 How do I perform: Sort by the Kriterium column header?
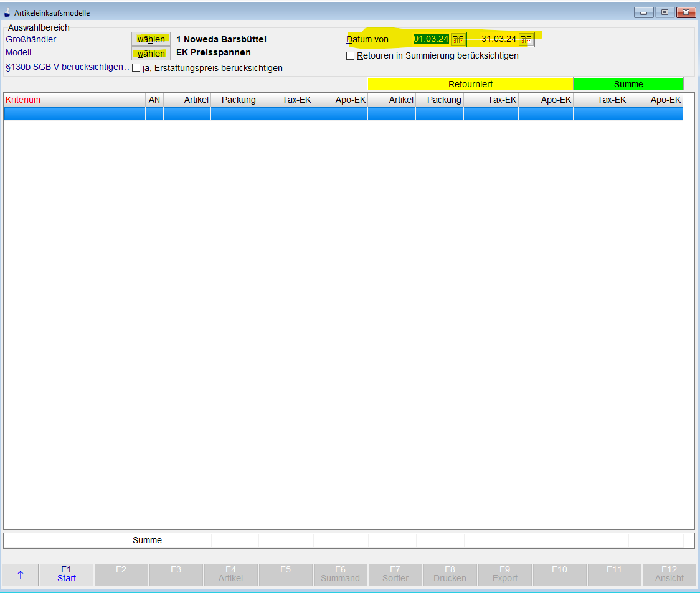[75, 100]
